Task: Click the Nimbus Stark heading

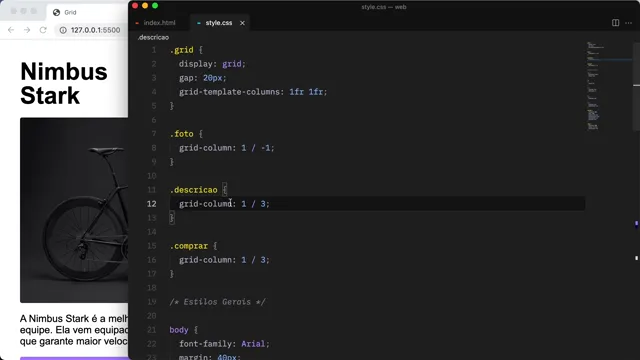Action: pyautogui.click(x=64, y=83)
